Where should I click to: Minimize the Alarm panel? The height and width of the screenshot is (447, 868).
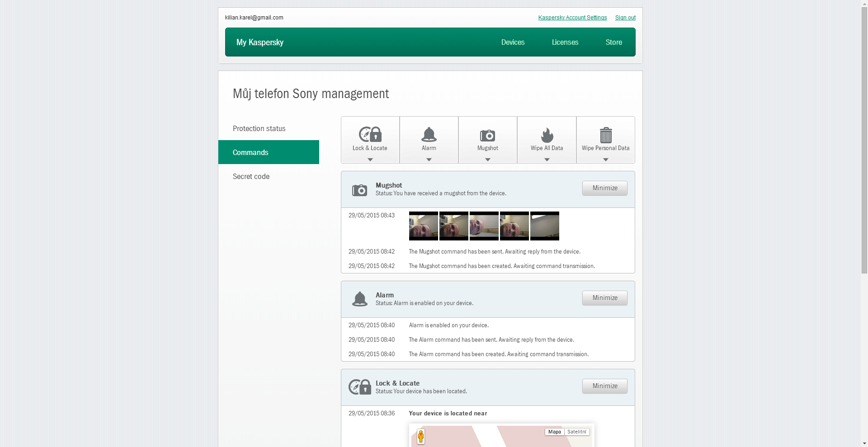point(605,298)
